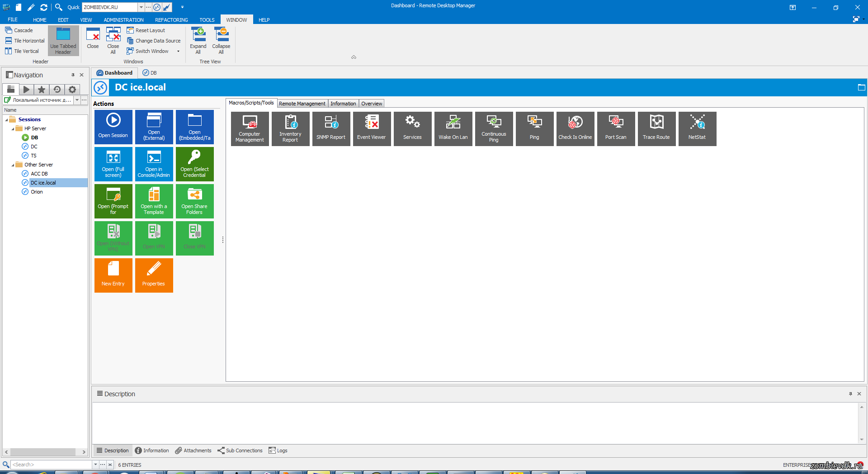Show favorites with the star icon
868x474 pixels.
[42, 90]
